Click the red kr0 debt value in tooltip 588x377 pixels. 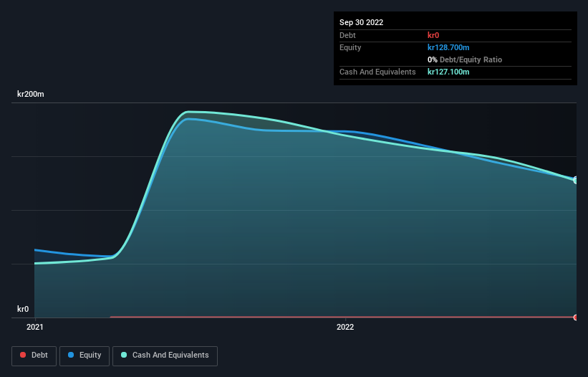(433, 35)
